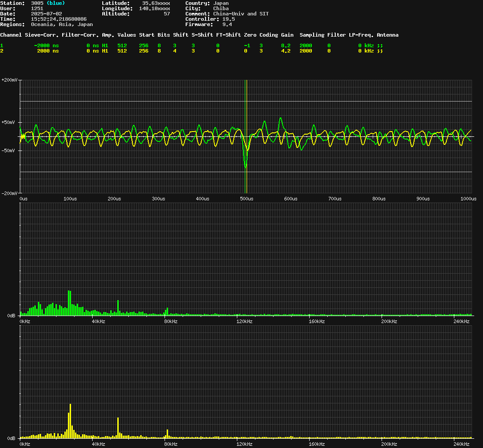Click the 300us time axis label
Screen dimensions: 483x448
tap(158, 199)
